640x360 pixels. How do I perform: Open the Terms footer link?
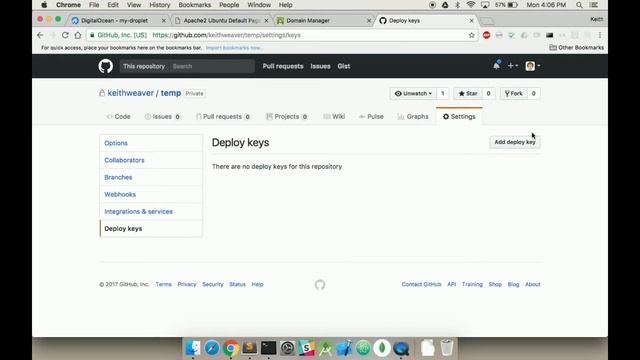[163, 284]
